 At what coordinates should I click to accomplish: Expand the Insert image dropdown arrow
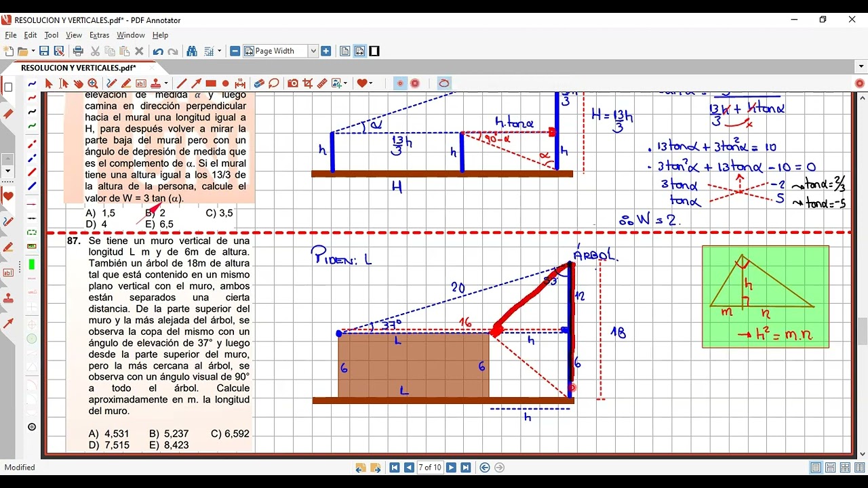pyautogui.click(x=345, y=83)
